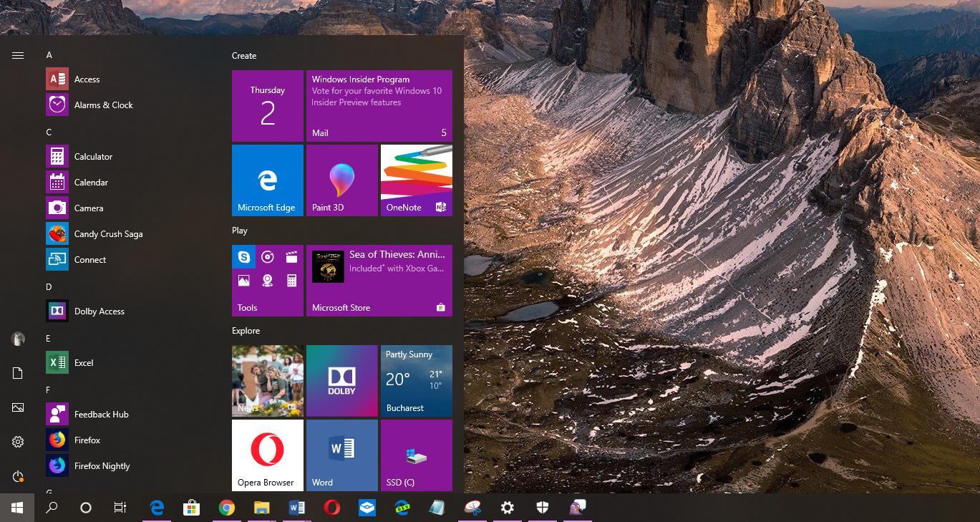
Task: Click the Windows Start button
Action: point(17,508)
